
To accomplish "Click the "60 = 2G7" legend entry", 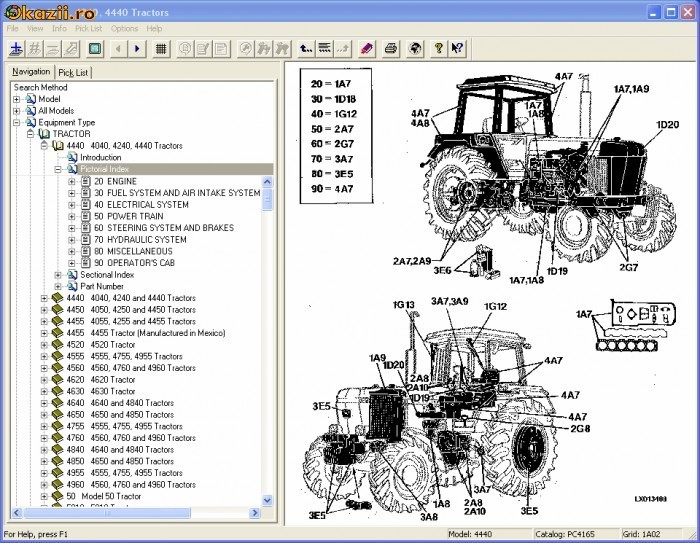I will tap(332, 144).
